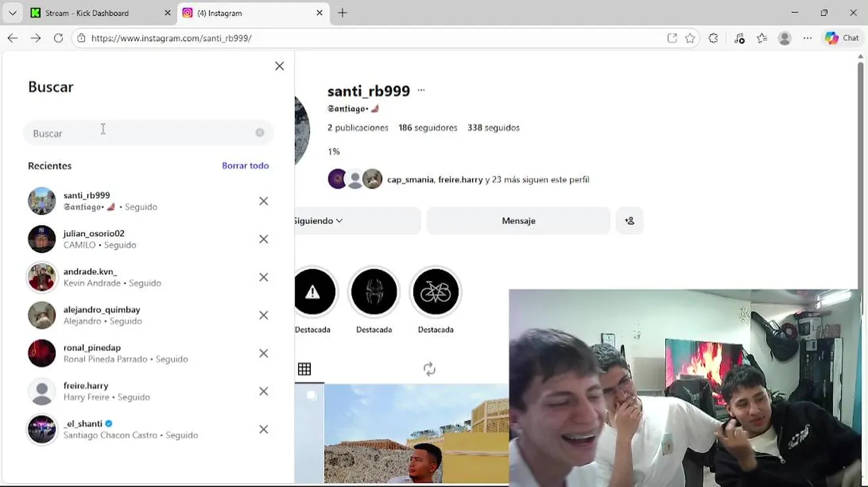Select alejandro_quimbay username text
Viewport: 868px width, 487px height.
point(102,309)
